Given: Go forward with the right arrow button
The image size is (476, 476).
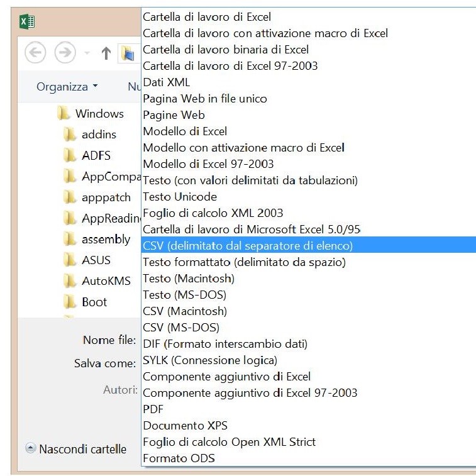Looking at the screenshot, I should (65, 52).
